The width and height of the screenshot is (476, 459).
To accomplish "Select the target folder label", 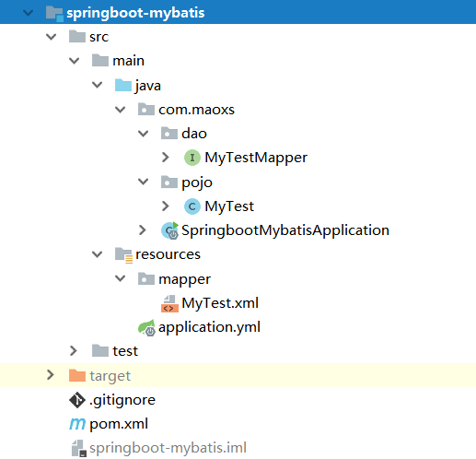I will coord(110,376).
